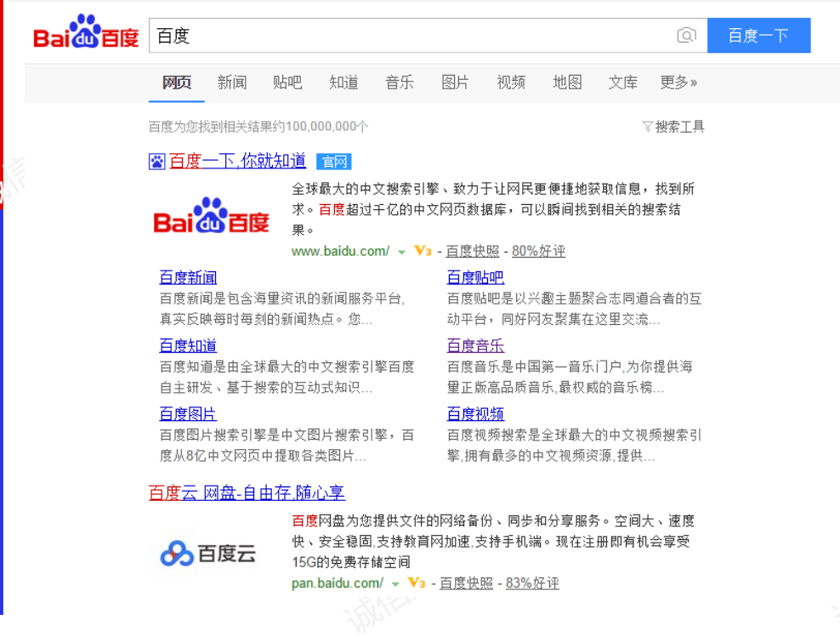This screenshot has height=637, width=840.
Task: Open the 百度云 logo thumbnail
Action: point(207,553)
